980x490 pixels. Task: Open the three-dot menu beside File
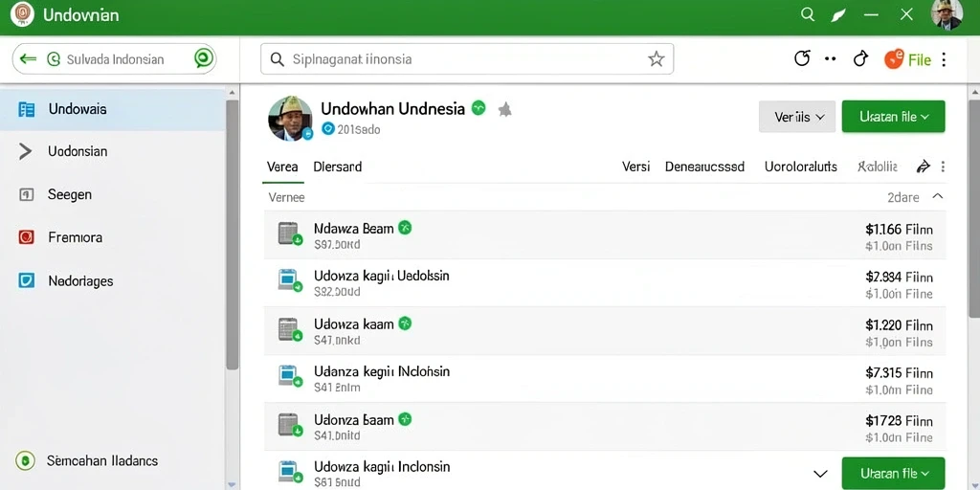pos(943,59)
